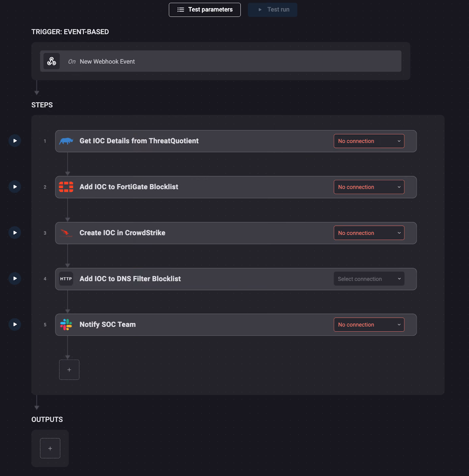Screen dimensions: 469x476
Task: Open Test parameters
Action: click(x=205, y=10)
